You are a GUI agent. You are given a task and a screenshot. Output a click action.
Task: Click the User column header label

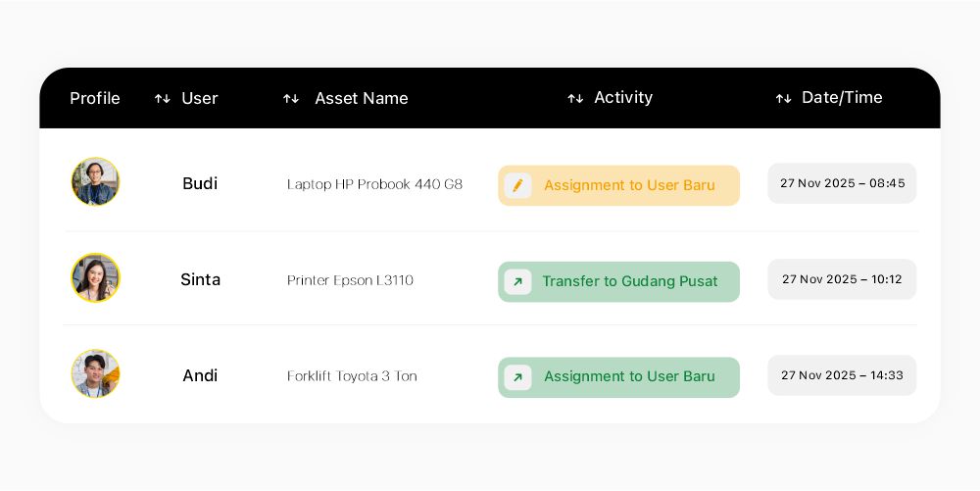(200, 98)
